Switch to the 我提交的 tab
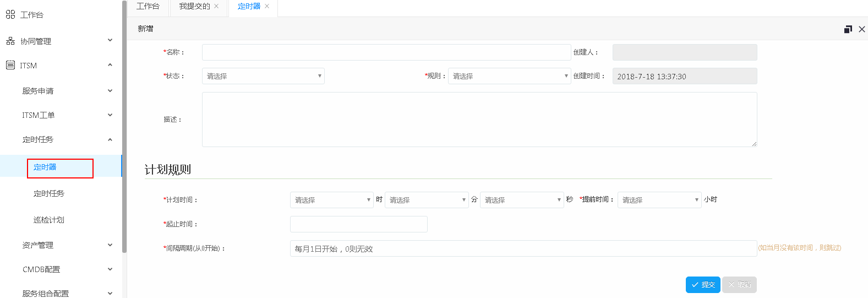This screenshot has height=298, width=868. [194, 7]
